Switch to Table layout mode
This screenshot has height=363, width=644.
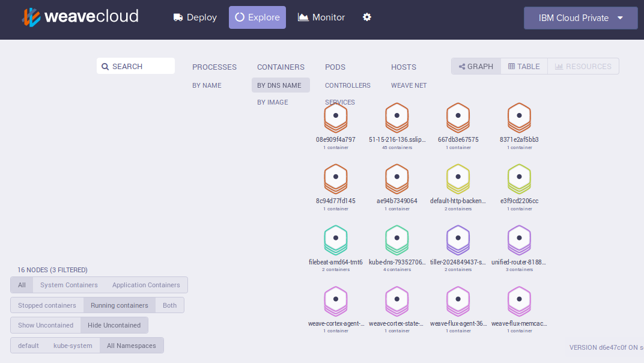click(524, 66)
